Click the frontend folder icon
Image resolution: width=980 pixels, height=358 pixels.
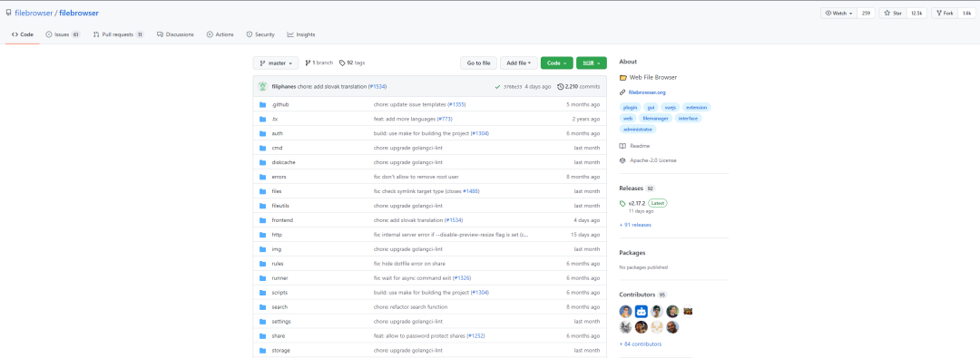click(x=262, y=220)
